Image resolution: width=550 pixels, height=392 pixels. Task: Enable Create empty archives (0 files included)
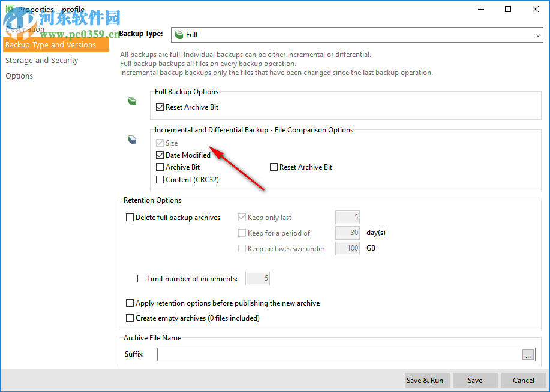pos(130,318)
